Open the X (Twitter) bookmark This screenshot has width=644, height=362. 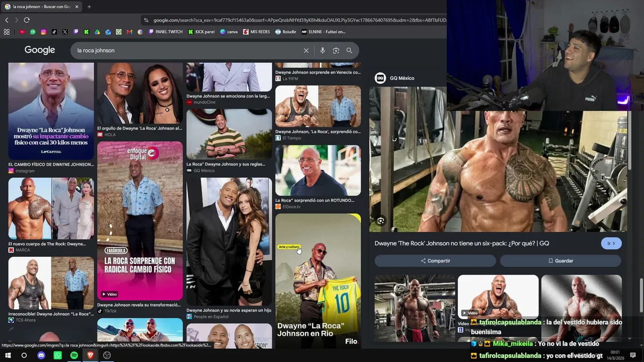click(x=65, y=32)
